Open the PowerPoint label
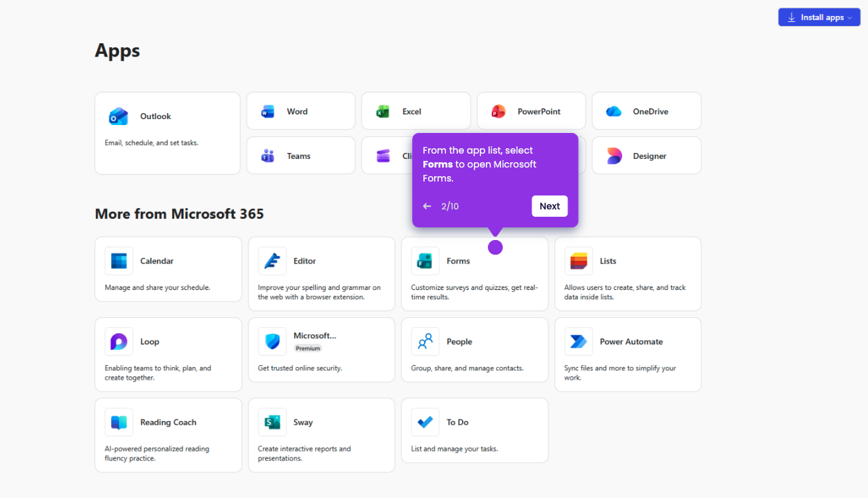This screenshot has height=498, width=868. coord(539,112)
